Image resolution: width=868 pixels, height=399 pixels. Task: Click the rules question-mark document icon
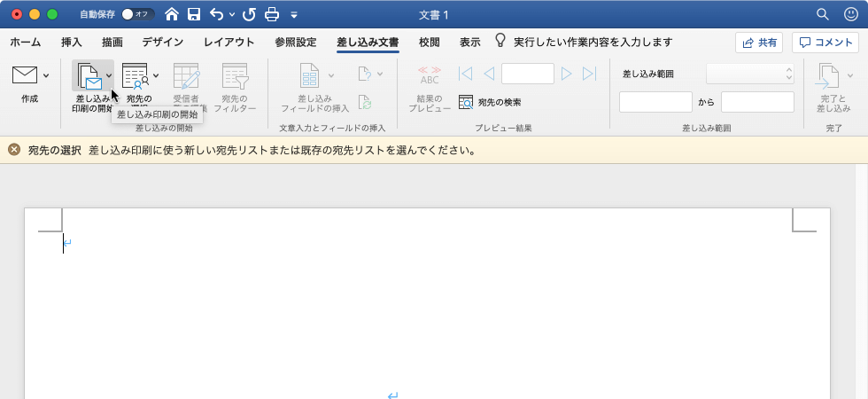click(365, 73)
